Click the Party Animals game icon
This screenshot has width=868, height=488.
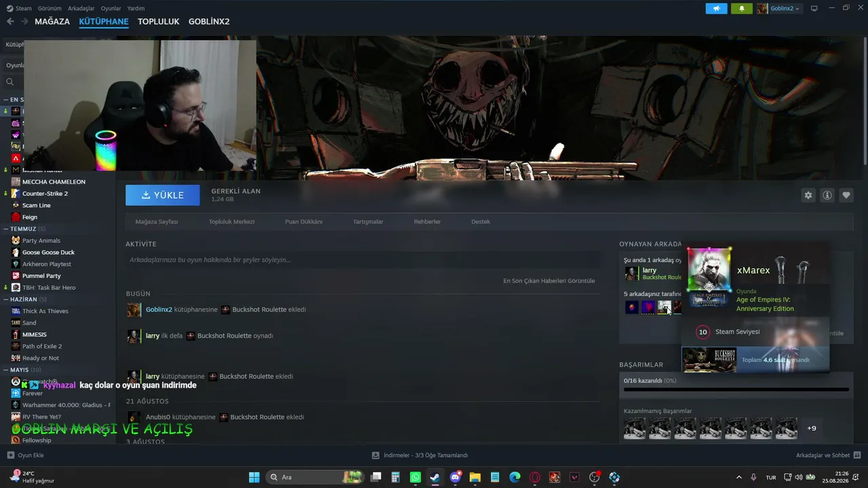pos(16,241)
